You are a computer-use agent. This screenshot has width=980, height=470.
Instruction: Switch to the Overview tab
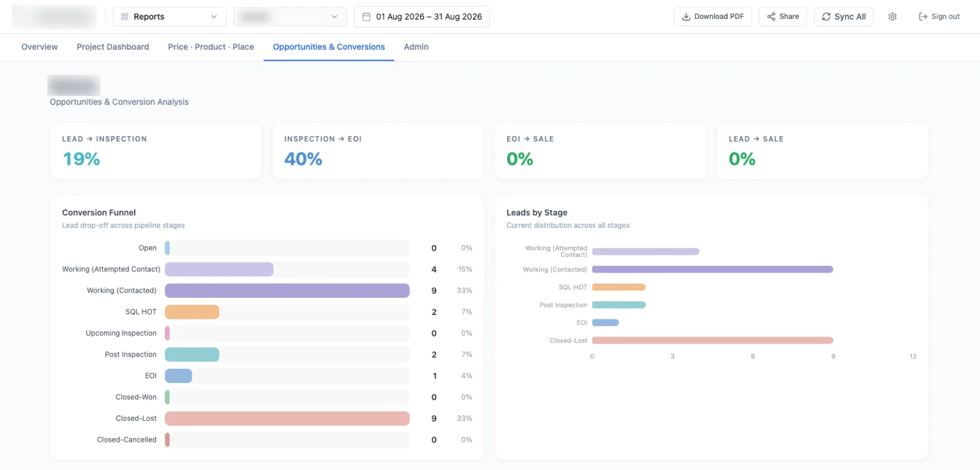click(x=39, y=47)
